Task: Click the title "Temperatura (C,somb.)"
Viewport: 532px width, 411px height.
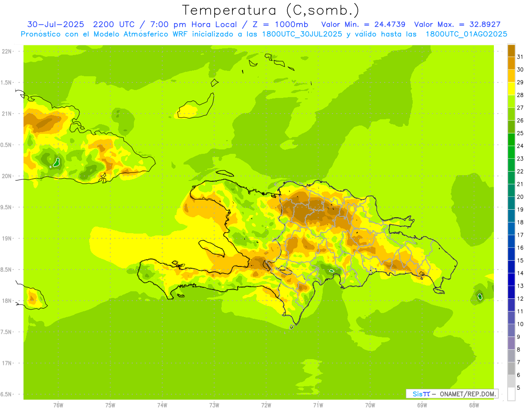Action: (271, 10)
